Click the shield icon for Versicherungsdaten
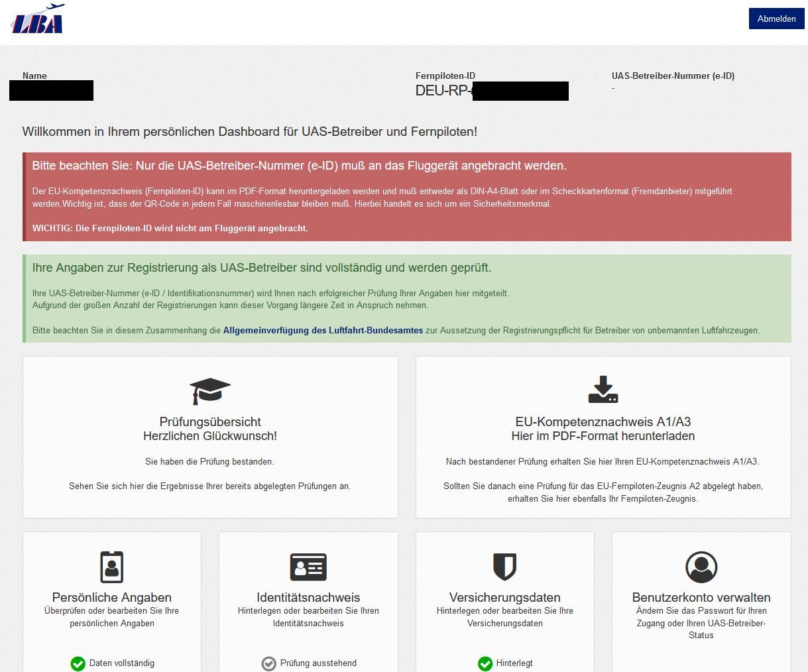Image resolution: width=808 pixels, height=672 pixels. coord(504,567)
